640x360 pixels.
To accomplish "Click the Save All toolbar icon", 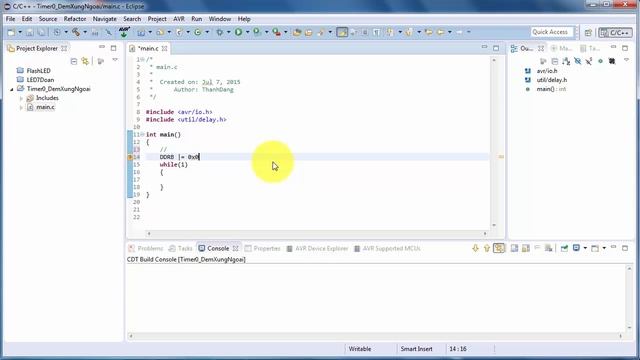I will (41, 32).
